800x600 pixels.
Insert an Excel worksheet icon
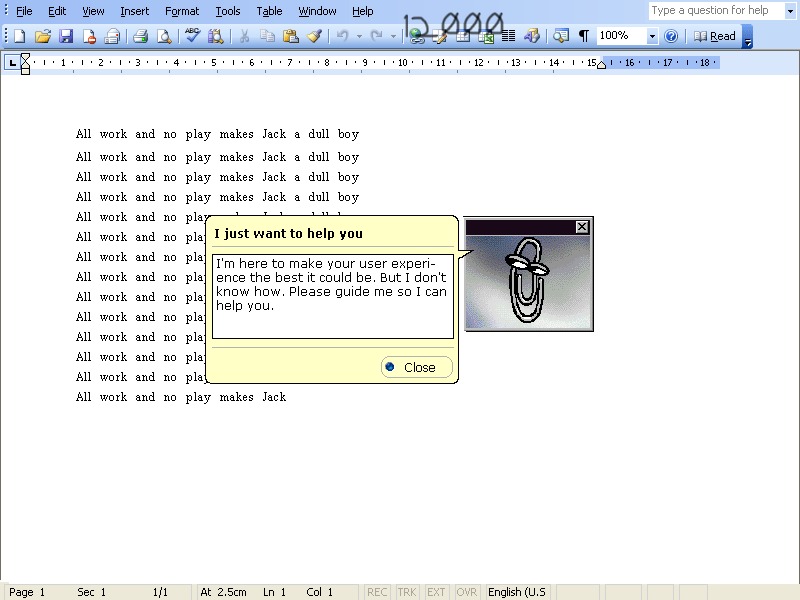pyautogui.click(x=486, y=36)
